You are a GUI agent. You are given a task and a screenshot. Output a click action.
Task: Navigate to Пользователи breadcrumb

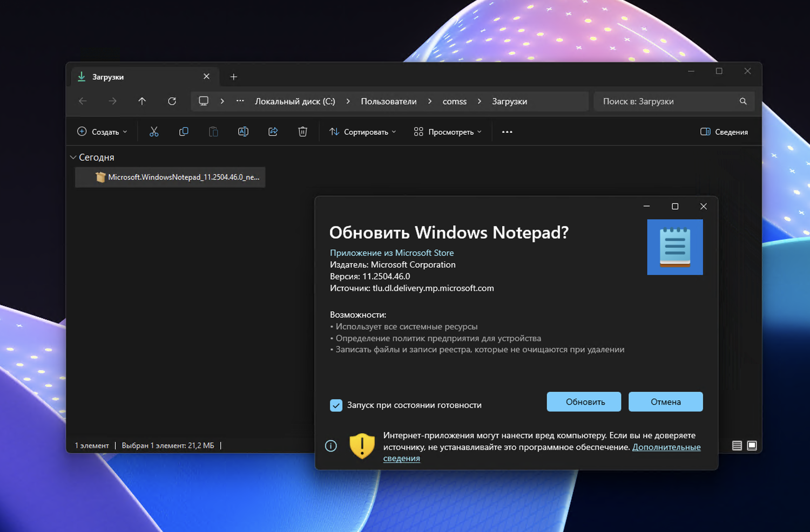click(389, 101)
